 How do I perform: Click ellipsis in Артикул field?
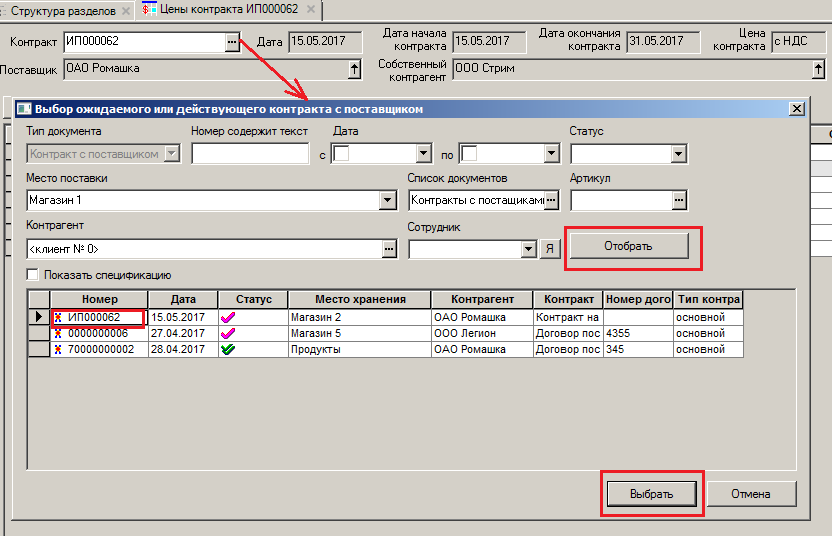click(x=679, y=201)
